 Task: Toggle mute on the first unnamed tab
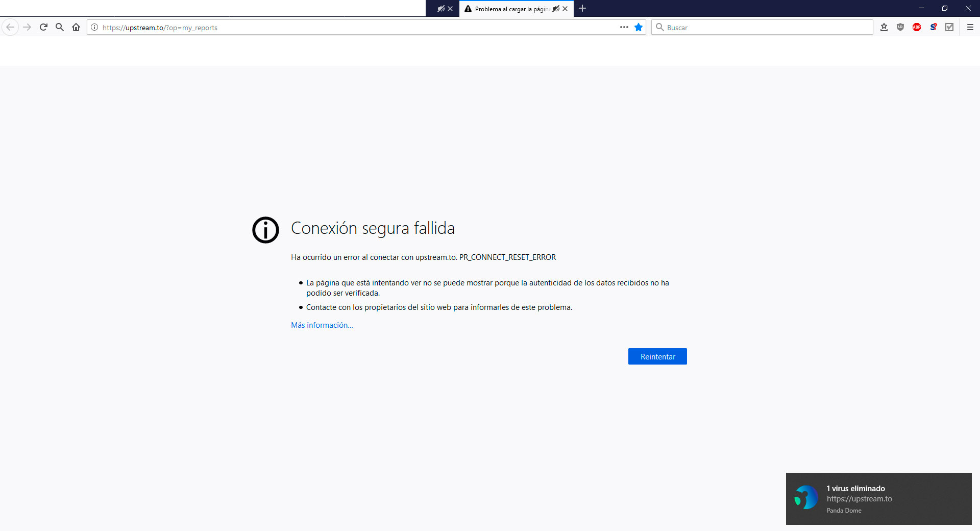point(441,9)
